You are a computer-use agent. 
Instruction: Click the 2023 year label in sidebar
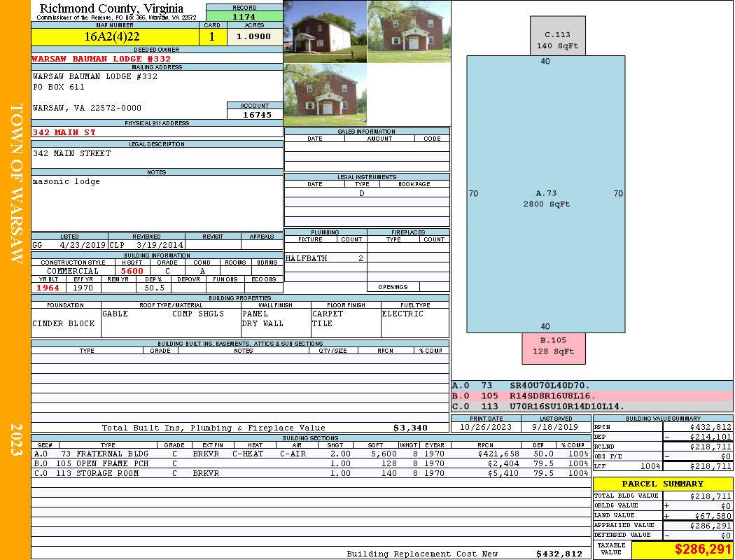tap(16, 439)
